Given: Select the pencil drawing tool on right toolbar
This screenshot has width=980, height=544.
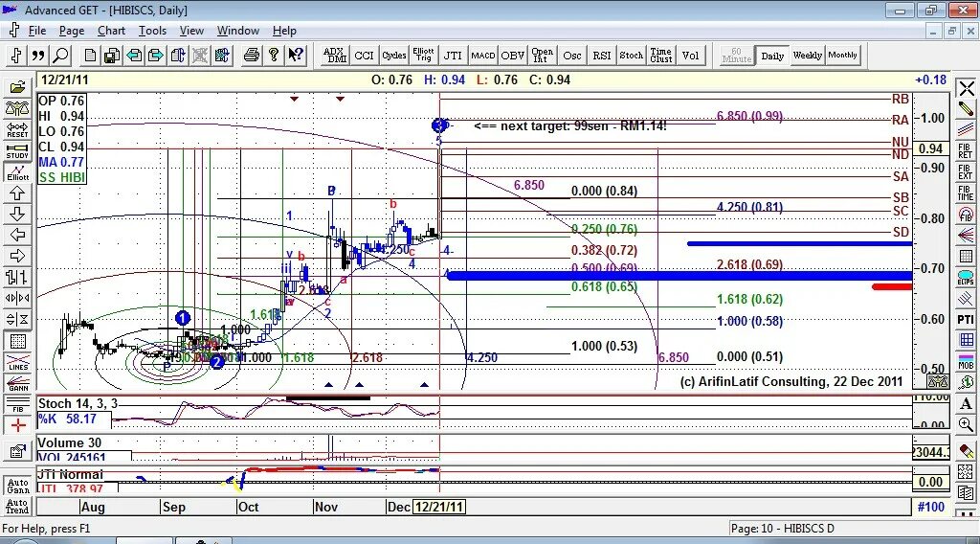Looking at the screenshot, I should coord(966,109).
